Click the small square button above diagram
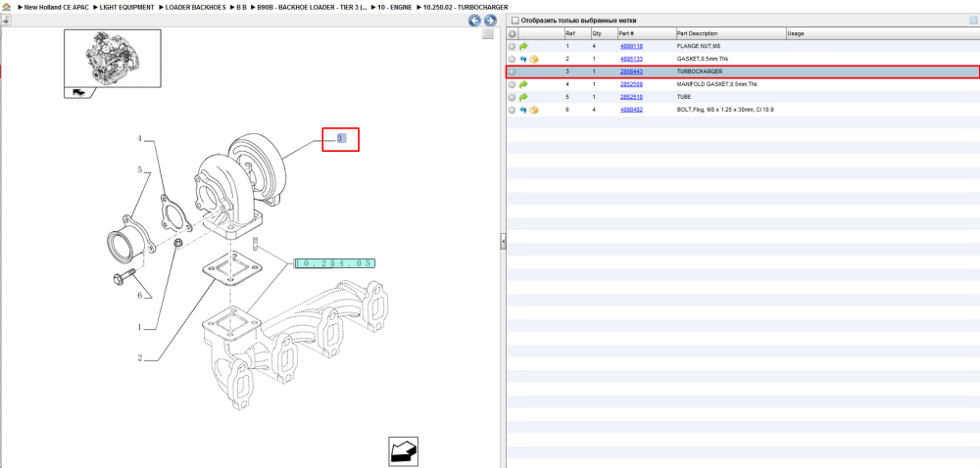Image resolution: width=980 pixels, height=468 pixels. point(488,35)
